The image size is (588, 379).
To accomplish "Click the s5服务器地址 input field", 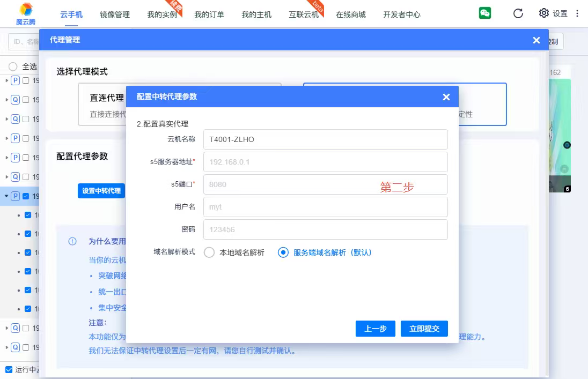I will tap(325, 162).
